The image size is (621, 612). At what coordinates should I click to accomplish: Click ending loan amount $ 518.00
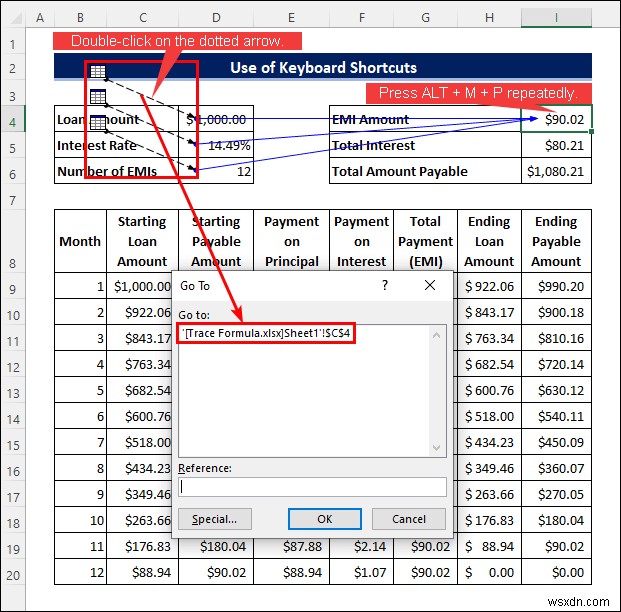click(490, 416)
